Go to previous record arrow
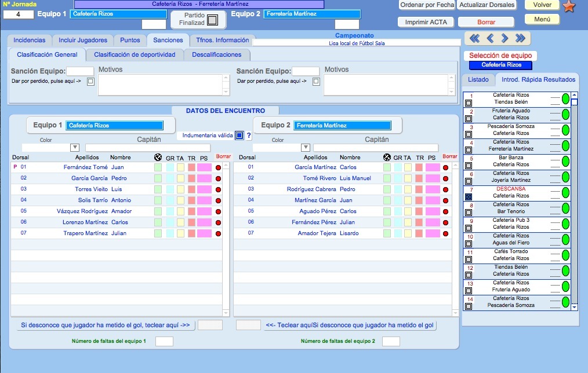The height and width of the screenshot is (373, 588). pos(490,38)
